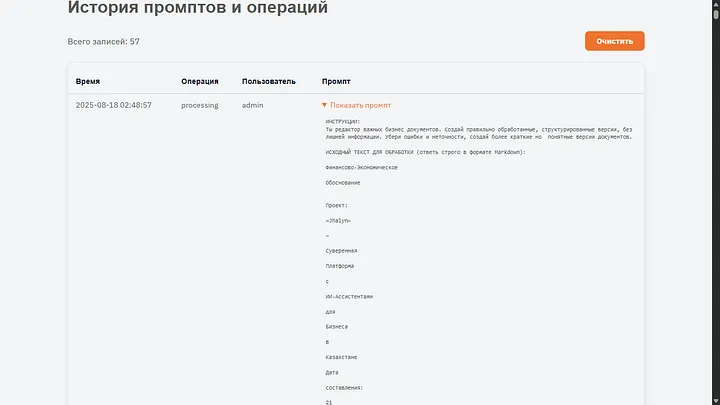720x405 pixels.
Task: Click the 2025-08-18 02:48:57 timestamp cell
Action: 113,105
